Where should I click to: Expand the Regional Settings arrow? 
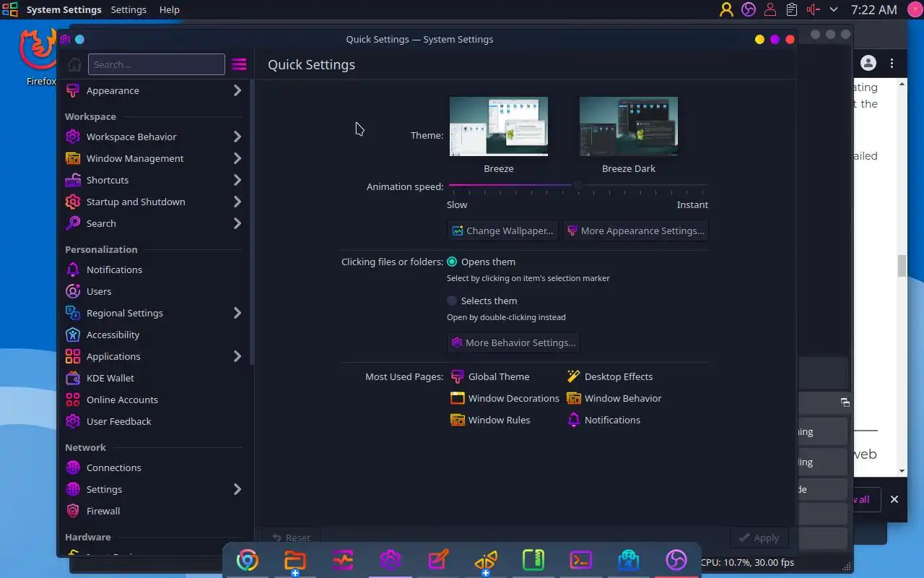click(x=237, y=313)
